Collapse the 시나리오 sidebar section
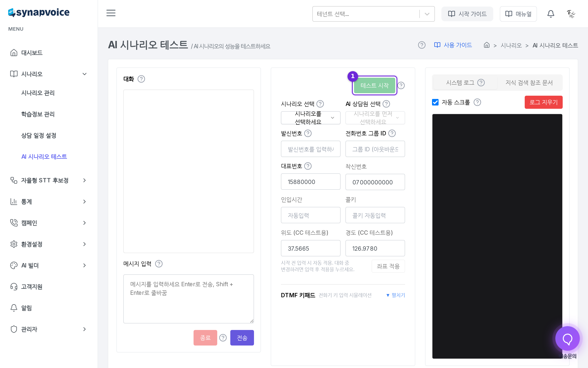The height and width of the screenshot is (368, 588). click(x=49, y=74)
